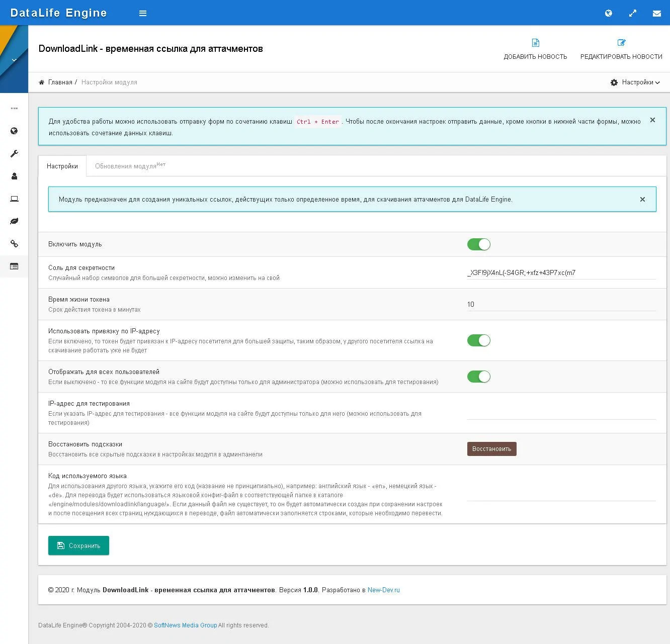Click the DataLife Engine logo

coord(58,13)
